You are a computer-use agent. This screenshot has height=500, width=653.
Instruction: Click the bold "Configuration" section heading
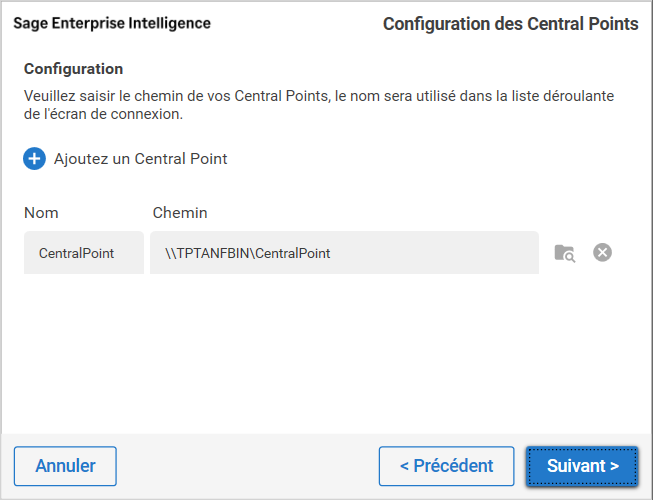coord(73,69)
